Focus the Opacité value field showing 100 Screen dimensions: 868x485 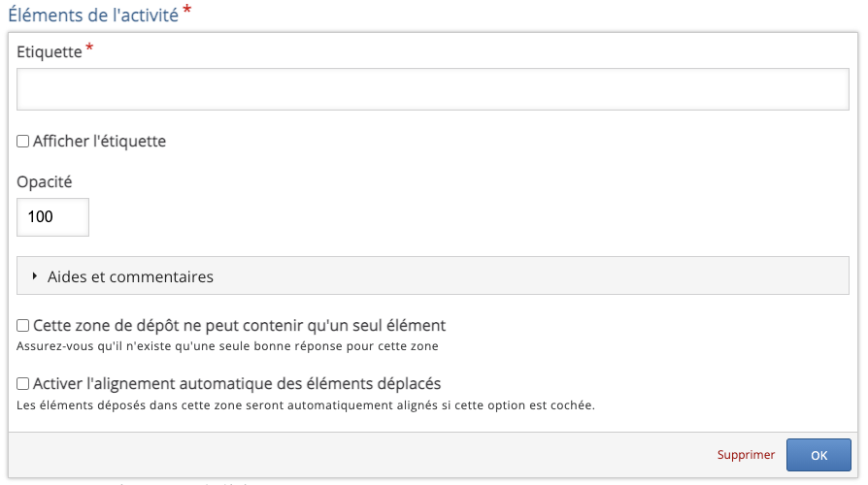coord(53,217)
